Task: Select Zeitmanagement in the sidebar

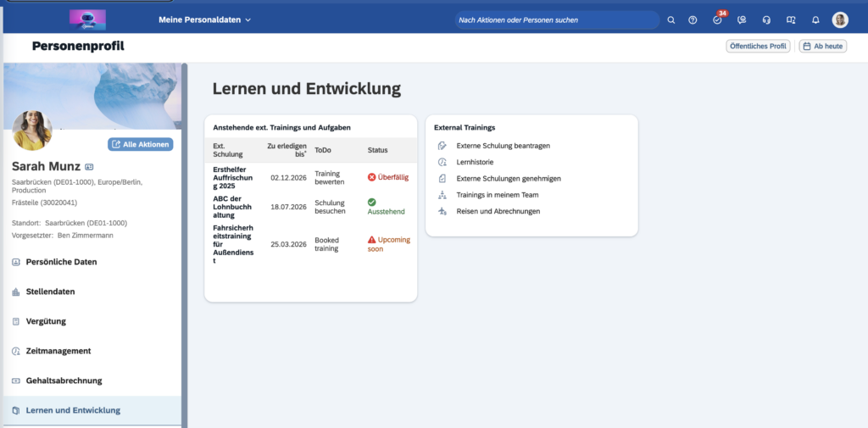Action: 58,351
